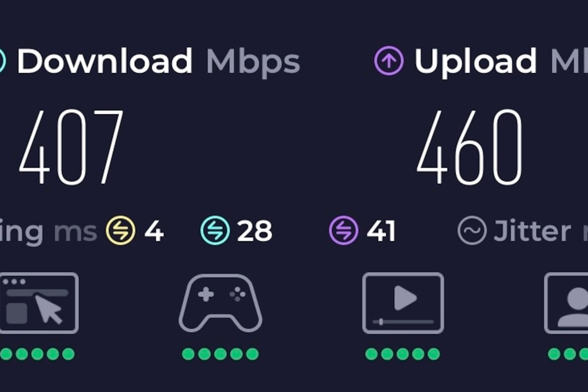Screen dimensions: 588x392
Task: Select the gaming controller icon
Action: pyautogui.click(x=220, y=303)
